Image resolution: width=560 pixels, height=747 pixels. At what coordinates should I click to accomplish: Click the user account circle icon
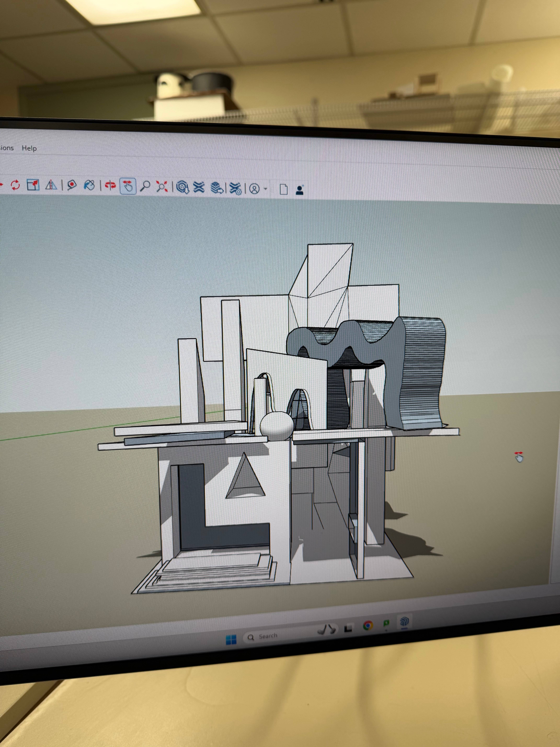click(x=255, y=188)
